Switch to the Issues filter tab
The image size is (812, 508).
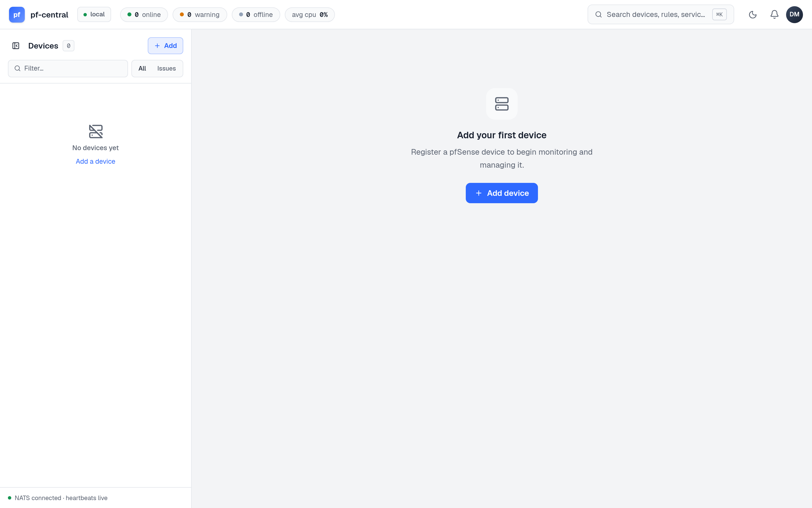pos(166,69)
